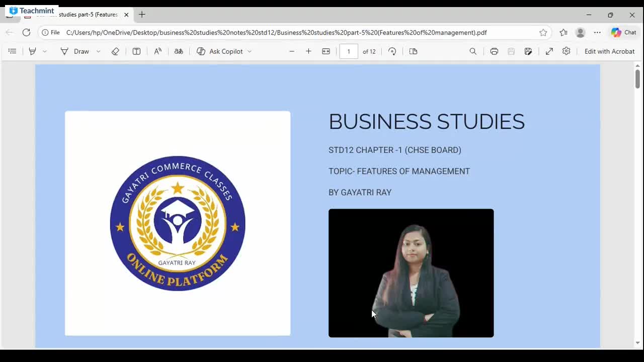
Task: Open the Translate tool
Action: click(179, 51)
